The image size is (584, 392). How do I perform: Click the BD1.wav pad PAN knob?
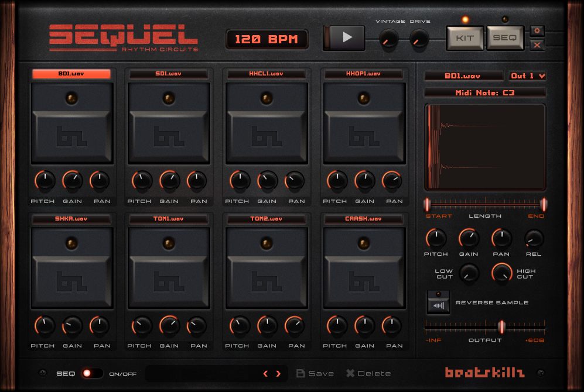coord(100,181)
